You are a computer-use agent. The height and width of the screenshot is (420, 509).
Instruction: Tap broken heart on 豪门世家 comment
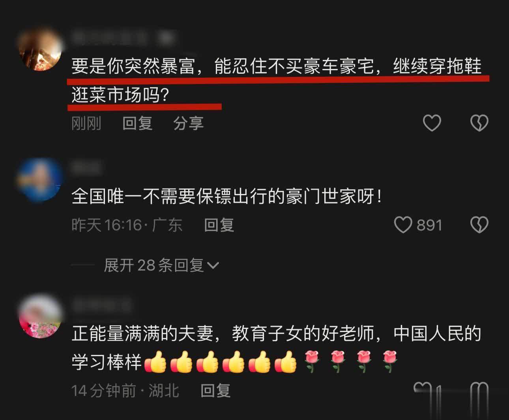[479, 225]
